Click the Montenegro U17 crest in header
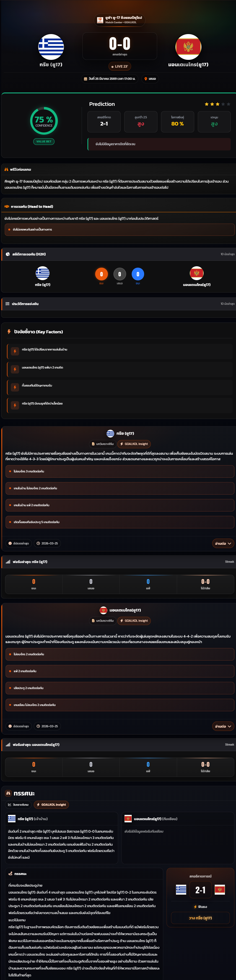Image resolution: width=236 pixels, height=980 pixels. coord(188,47)
